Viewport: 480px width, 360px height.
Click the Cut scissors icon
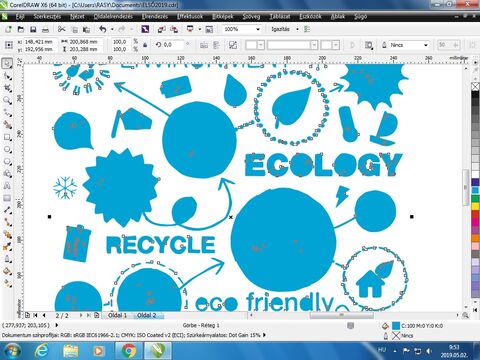[62, 29]
